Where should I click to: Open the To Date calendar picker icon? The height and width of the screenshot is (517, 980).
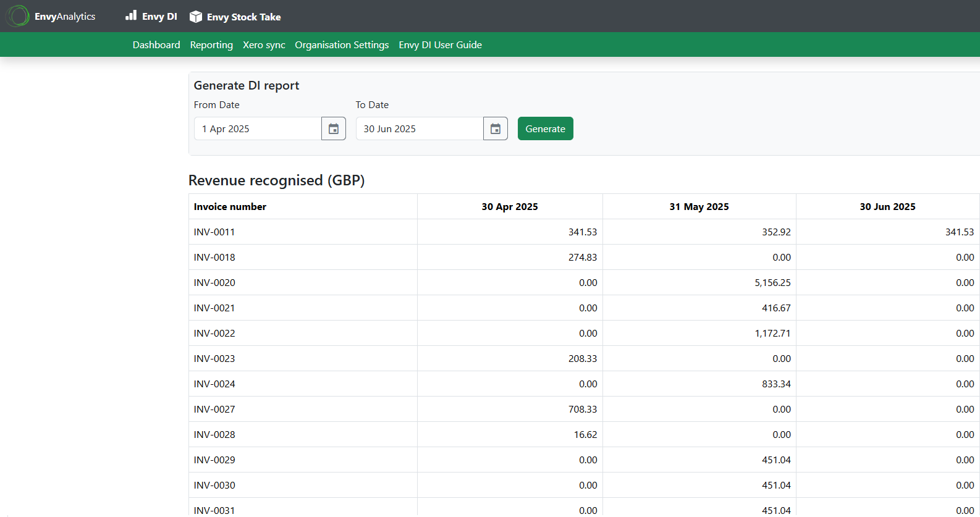pos(496,128)
